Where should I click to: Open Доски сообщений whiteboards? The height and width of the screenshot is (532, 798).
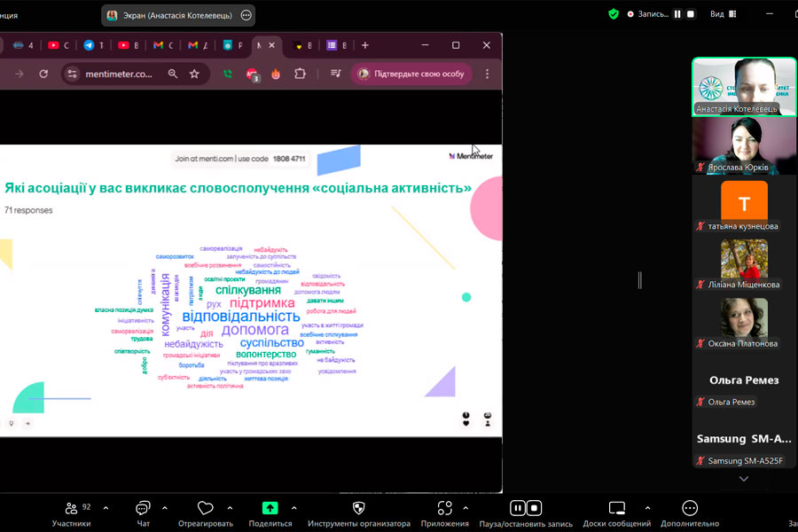(x=617, y=514)
